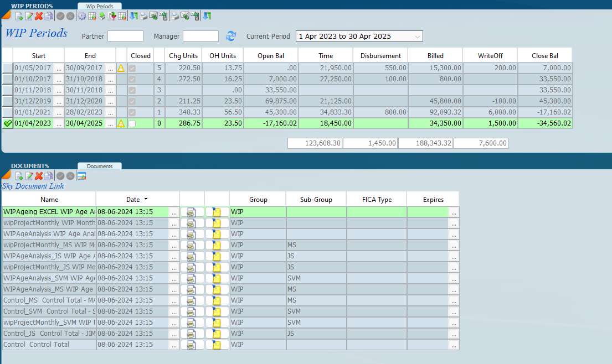Toggle Closed checkbox for period starting 01/05/2017
Image resolution: width=612 pixels, height=364 pixels.
point(132,68)
